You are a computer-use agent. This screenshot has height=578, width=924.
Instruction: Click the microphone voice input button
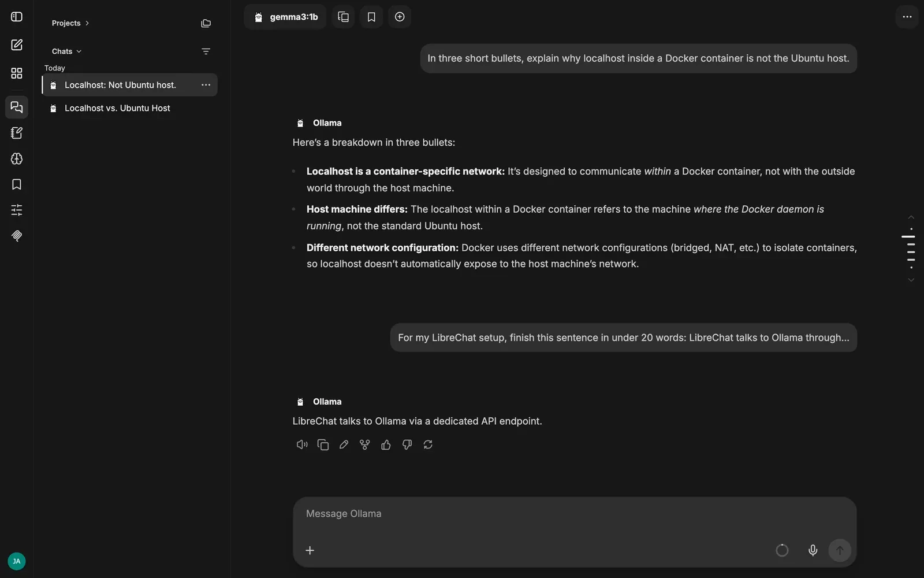tap(813, 550)
